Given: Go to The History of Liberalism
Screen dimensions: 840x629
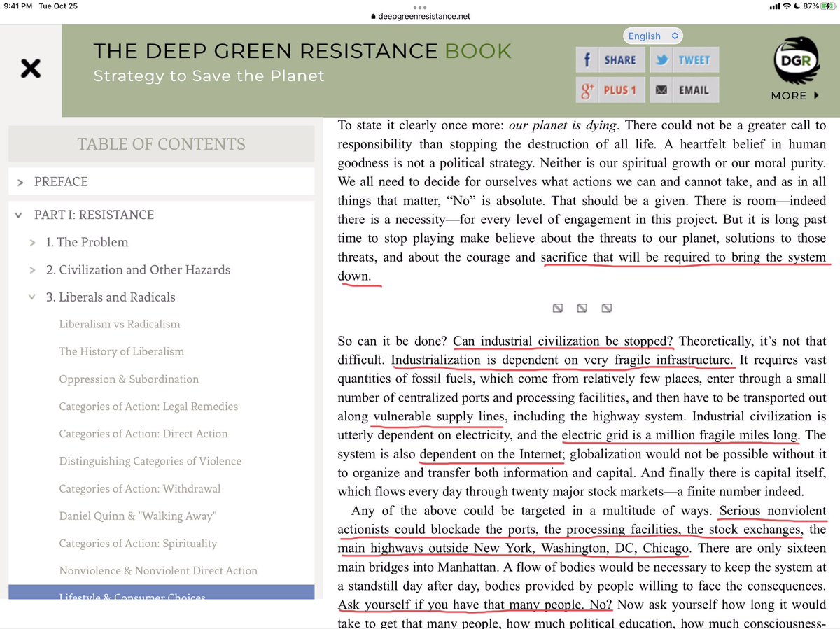Looking at the screenshot, I should pos(121,351).
